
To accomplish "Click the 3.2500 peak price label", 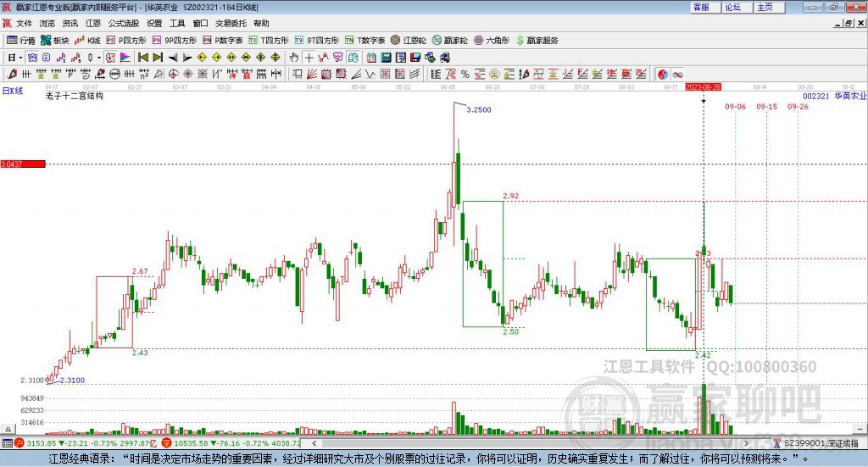I will pyautogui.click(x=479, y=109).
